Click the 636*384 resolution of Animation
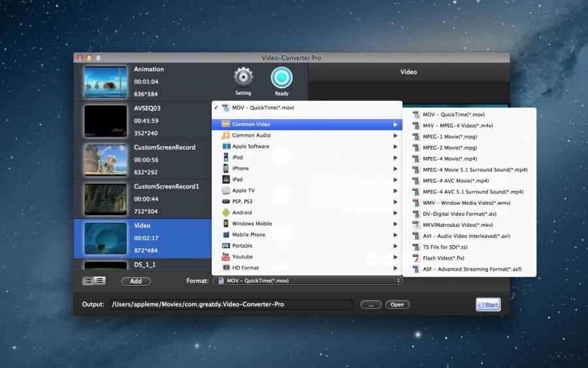Image resolution: width=588 pixels, height=368 pixels. point(146,94)
